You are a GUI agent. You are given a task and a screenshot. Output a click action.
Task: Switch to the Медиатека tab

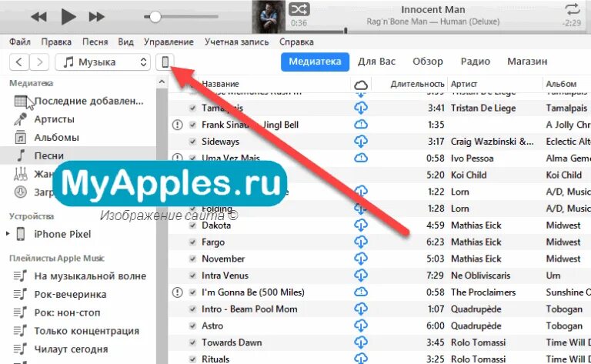pyautogui.click(x=315, y=62)
